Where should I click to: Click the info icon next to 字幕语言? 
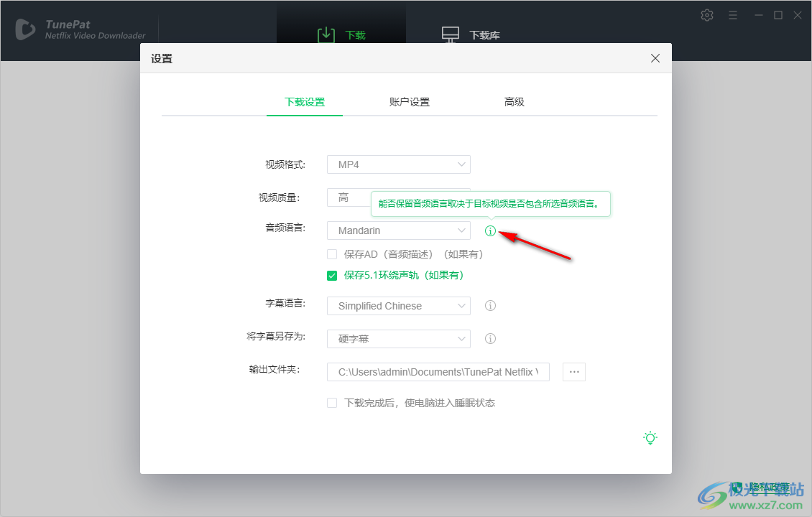[490, 305]
